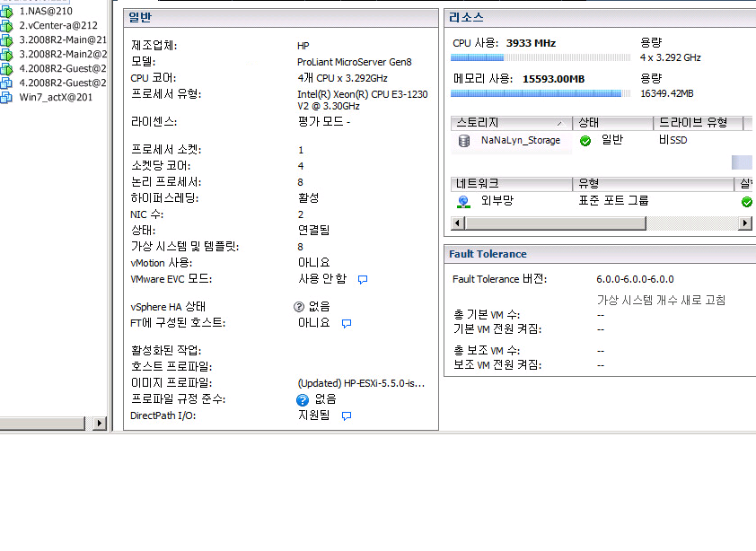Click the 외부망 network name

(x=497, y=201)
